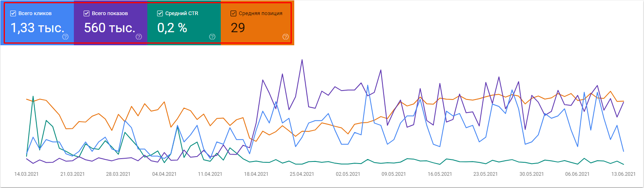The height and width of the screenshot is (188, 644).
Task: Click the 560 тыс. impressions value
Action: pyautogui.click(x=109, y=28)
